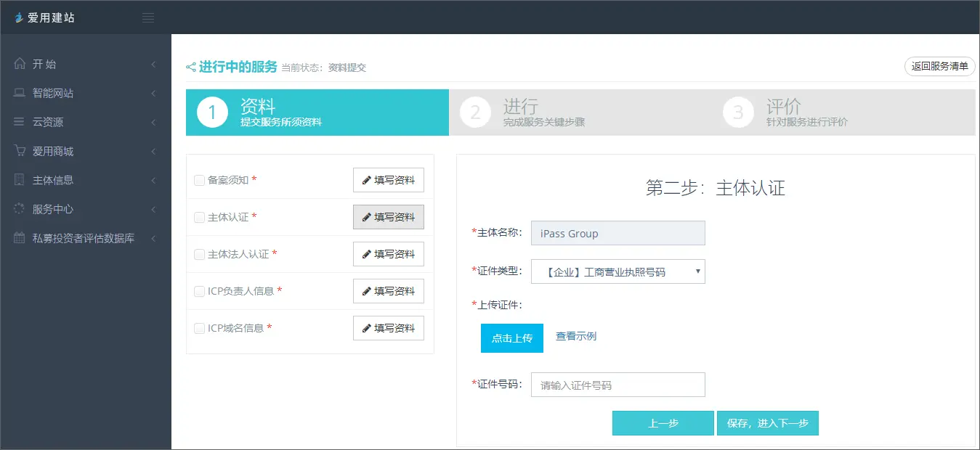Open the 查看示例 link
980x450 pixels.
point(576,337)
